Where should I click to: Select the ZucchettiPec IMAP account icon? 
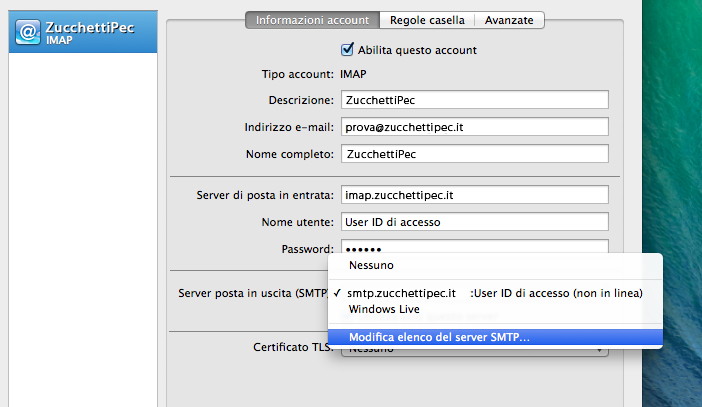[28, 32]
